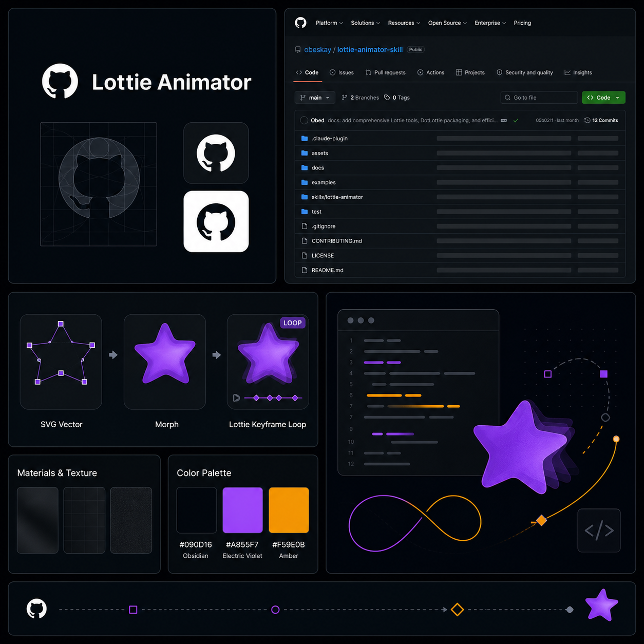
Task: Click the GitHub logo beside Lottie Animator title
Action: 60,81
